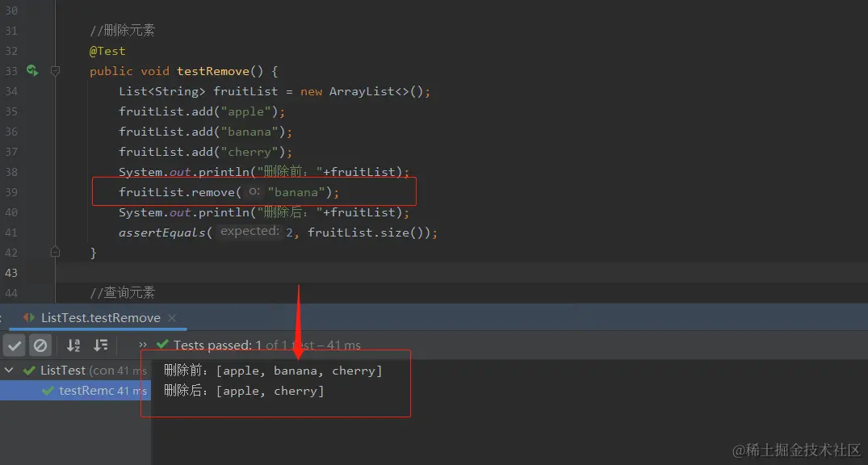Image resolution: width=868 pixels, height=465 pixels.
Task: Click the @Test annotation
Action: (107, 51)
